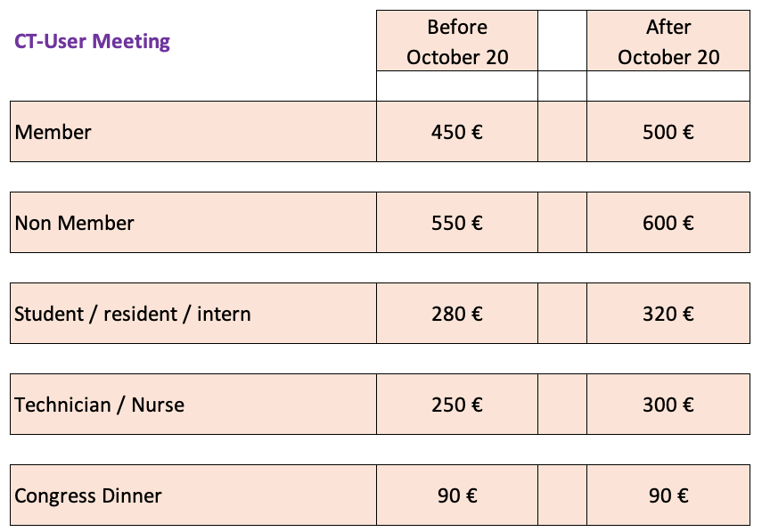This screenshot has height=532, width=762.
Task: Click the Non Member row label
Action: pyautogui.click(x=75, y=223)
